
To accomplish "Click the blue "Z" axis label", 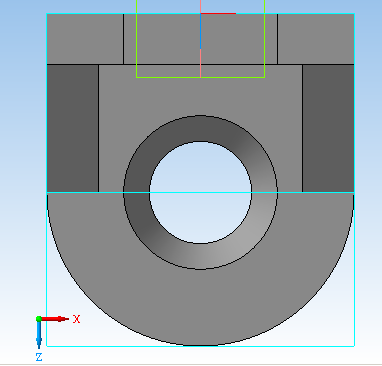I will click(39, 357).
